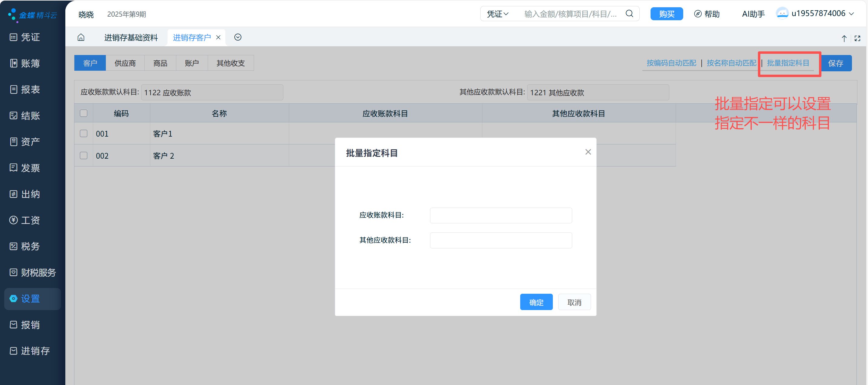Screen dimensions: 868x385
Task: Click the 应收账款科目 input field in the dialog
Action: click(501, 215)
